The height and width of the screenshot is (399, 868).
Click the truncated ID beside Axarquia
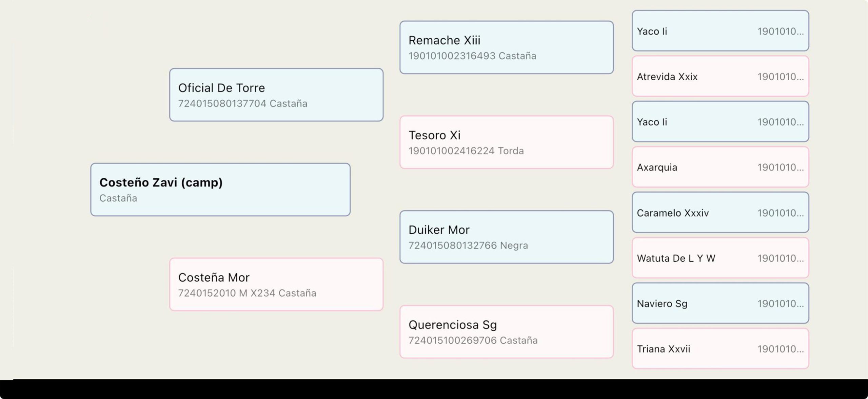pyautogui.click(x=781, y=167)
